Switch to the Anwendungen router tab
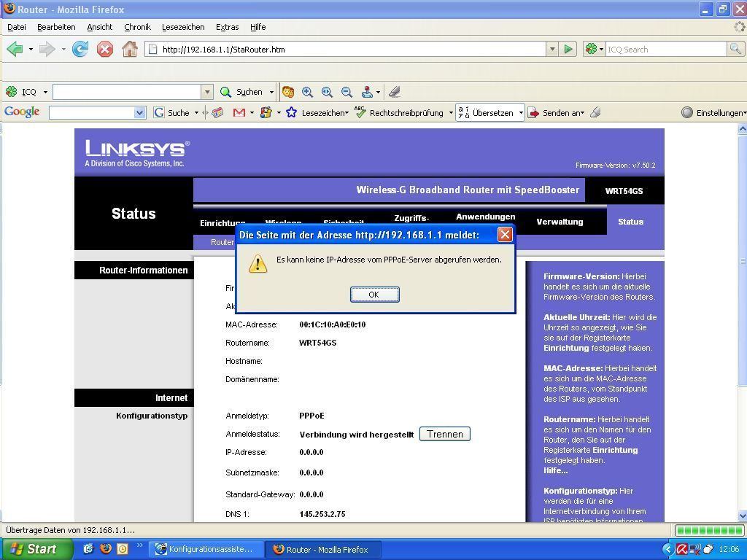Viewport: 747px width, 560px height. [485, 217]
